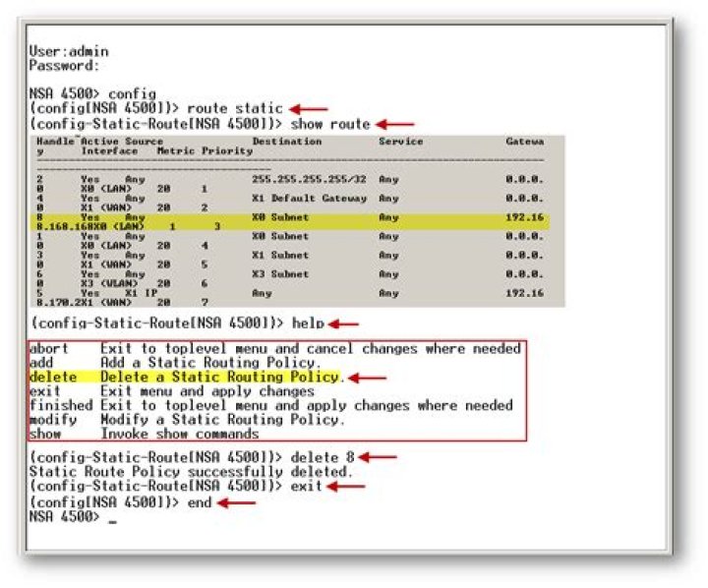Click the 'Priority' column header
Image resolution: width=708 pixels, height=588 pixels.
tap(227, 150)
